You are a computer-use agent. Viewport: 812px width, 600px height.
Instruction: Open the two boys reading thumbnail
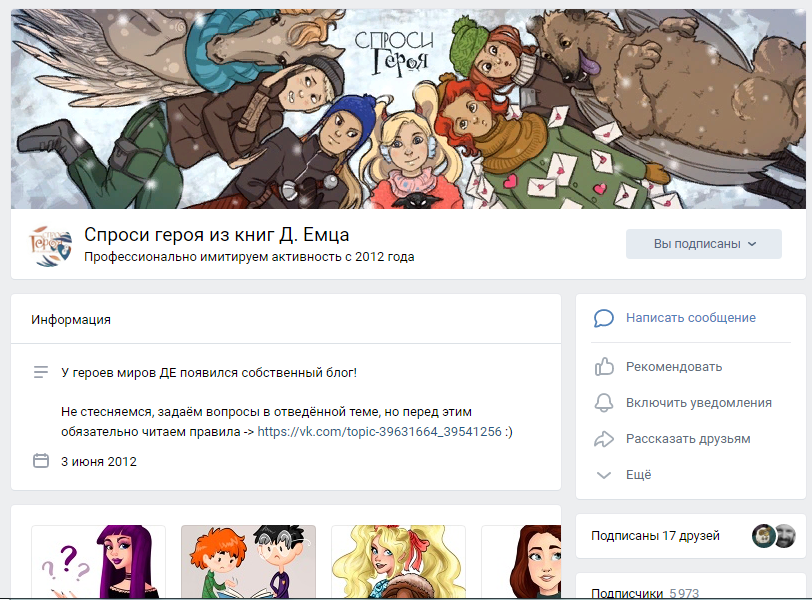tap(248, 562)
